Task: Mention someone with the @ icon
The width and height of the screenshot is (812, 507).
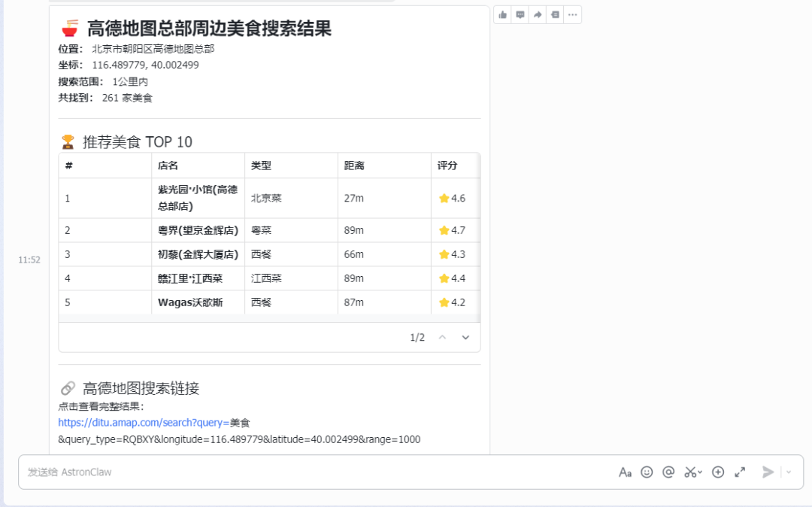Action: point(668,472)
